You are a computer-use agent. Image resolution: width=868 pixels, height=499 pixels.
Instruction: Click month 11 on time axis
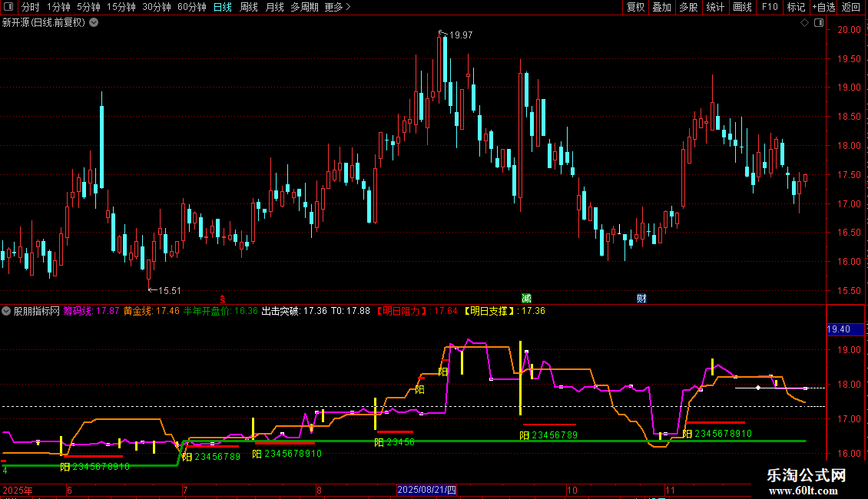pos(671,490)
